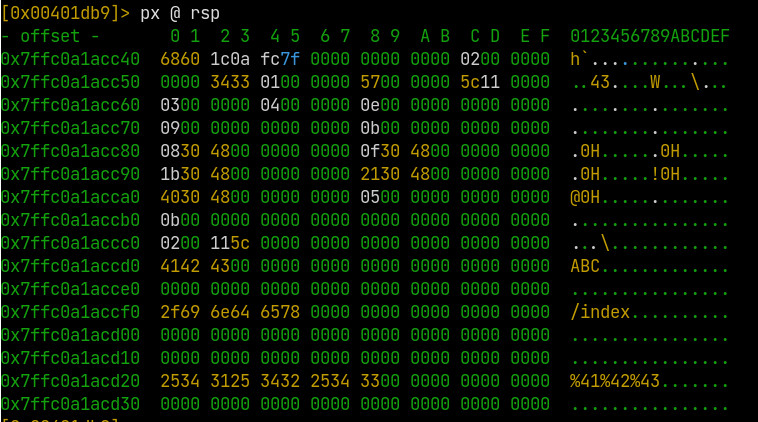Click address 0x7ffc0a1acd30 in last row
758x422 pixels.
(x=71, y=404)
